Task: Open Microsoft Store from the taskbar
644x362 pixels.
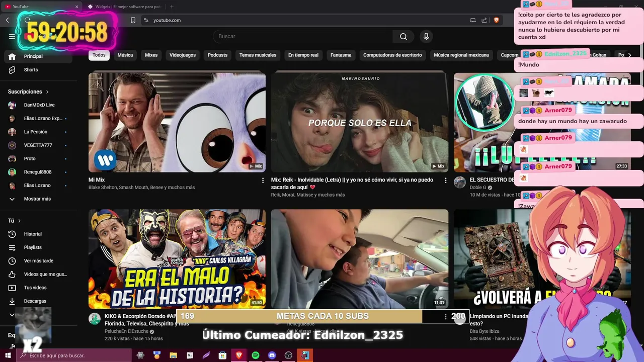Action: (222, 355)
